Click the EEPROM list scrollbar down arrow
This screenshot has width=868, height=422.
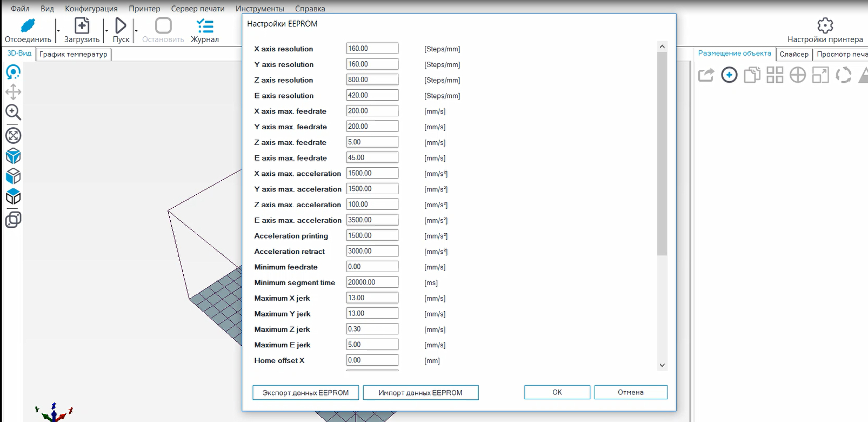662,365
